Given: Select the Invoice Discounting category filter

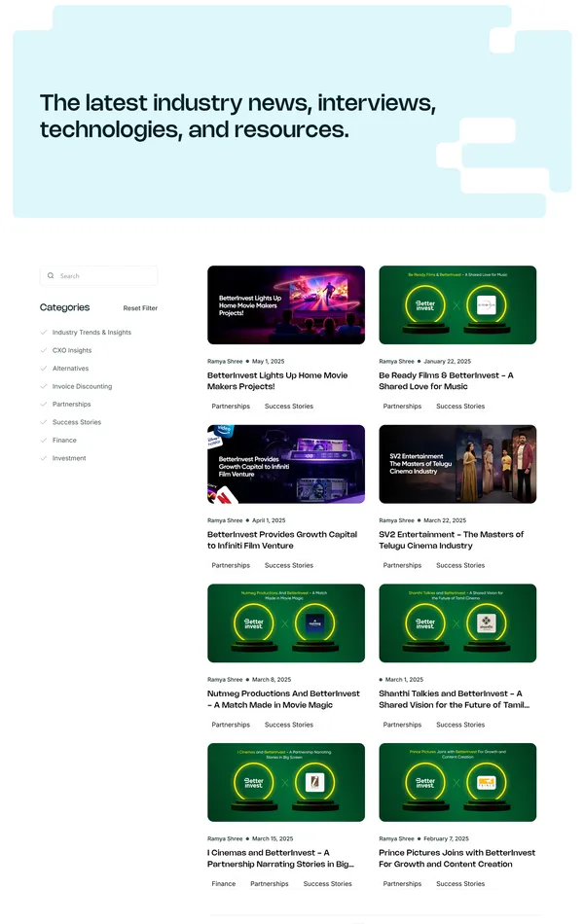Looking at the screenshot, I should click(x=44, y=386).
